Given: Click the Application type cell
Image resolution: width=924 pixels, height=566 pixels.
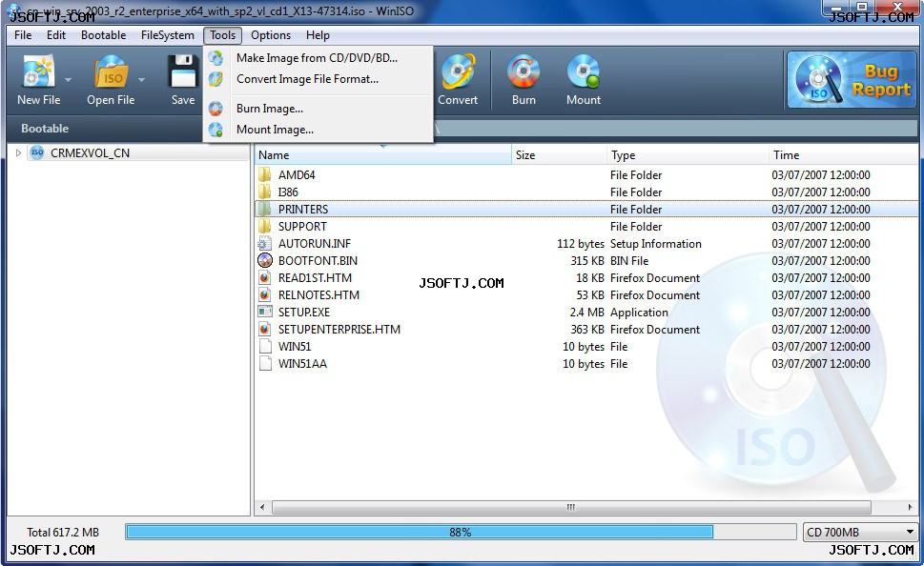Looking at the screenshot, I should [x=640, y=313].
